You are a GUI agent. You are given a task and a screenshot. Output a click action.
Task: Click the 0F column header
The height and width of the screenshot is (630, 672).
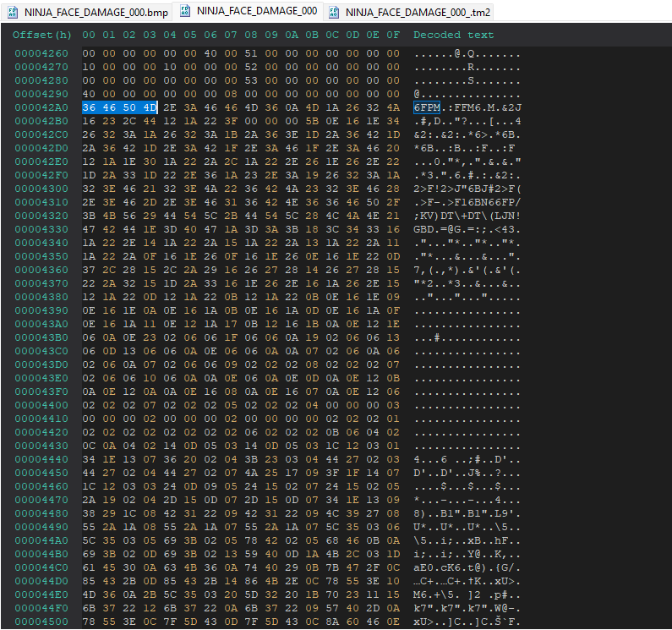[393, 35]
